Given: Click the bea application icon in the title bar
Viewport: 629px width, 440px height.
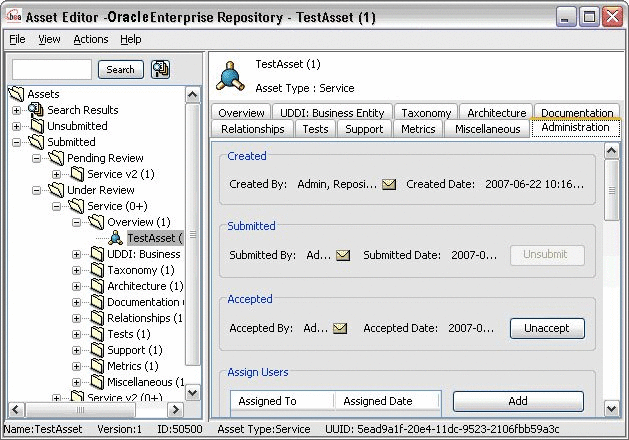Looking at the screenshot, I should [13, 16].
